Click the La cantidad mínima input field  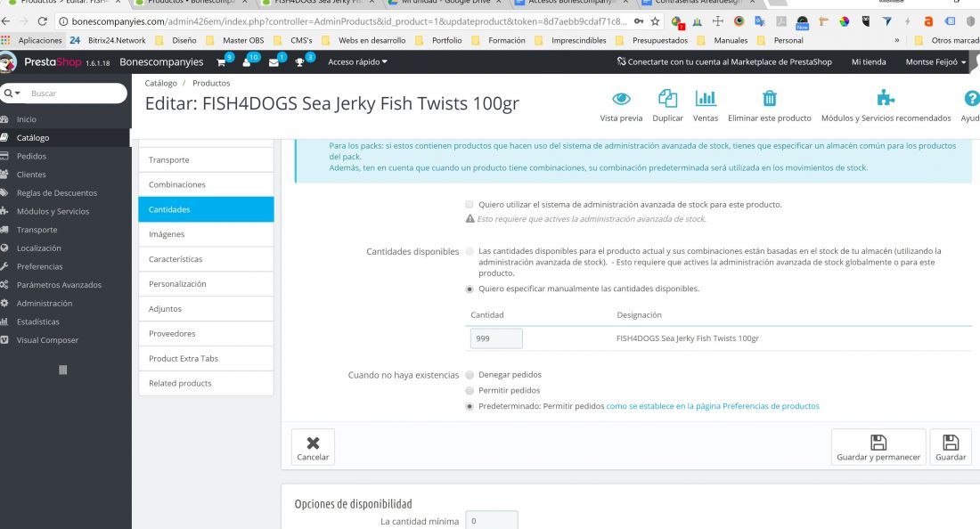(491, 521)
